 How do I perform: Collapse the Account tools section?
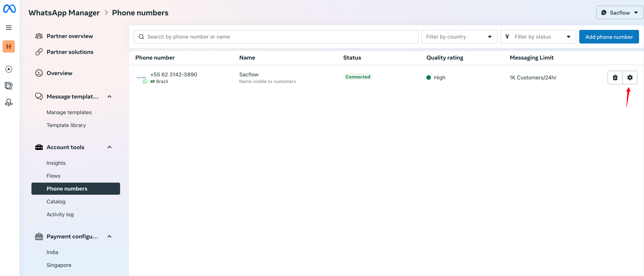click(109, 147)
